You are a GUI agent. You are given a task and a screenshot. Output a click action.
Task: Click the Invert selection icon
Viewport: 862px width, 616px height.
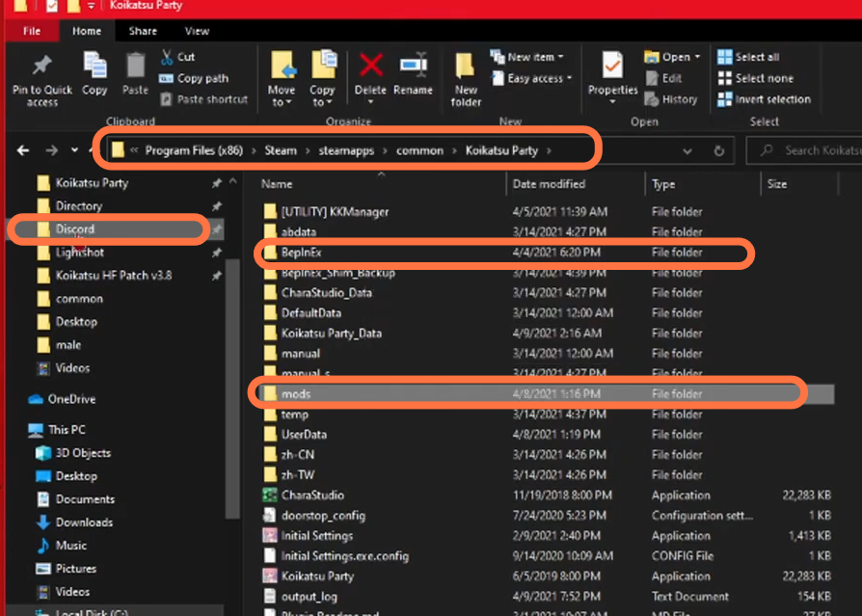[724, 99]
